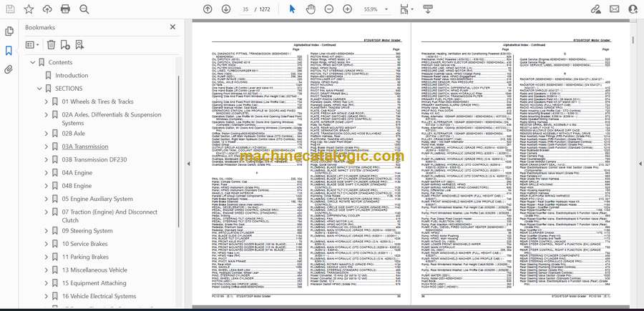This screenshot has height=311, width=644.
Task: Select 16 Vehicle Electrical Systems bookmark
Action: click(x=99, y=296)
